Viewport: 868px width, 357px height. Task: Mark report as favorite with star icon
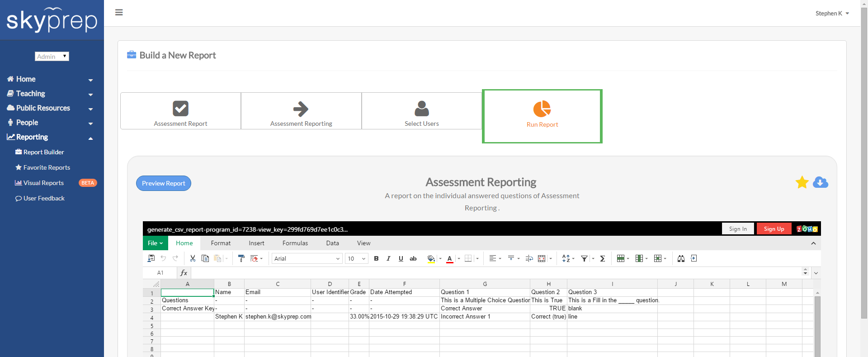coord(802,182)
